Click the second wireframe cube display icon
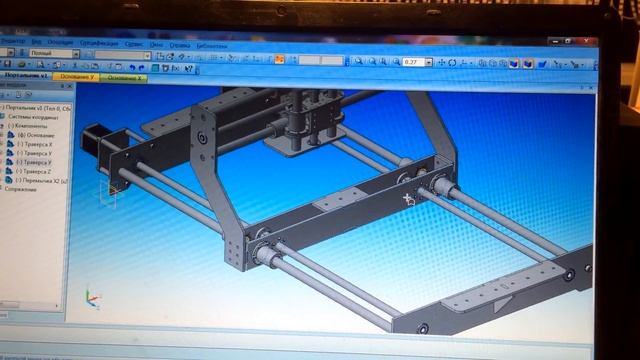 point(493,63)
